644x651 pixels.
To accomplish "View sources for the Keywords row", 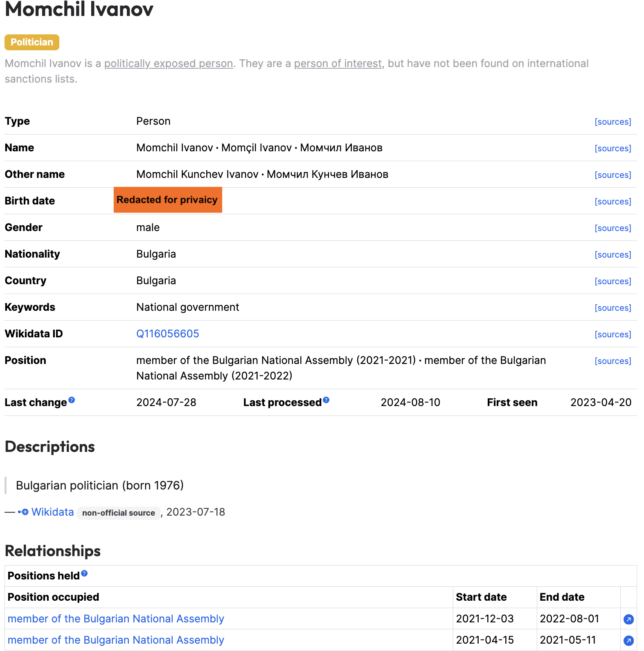I will click(613, 308).
